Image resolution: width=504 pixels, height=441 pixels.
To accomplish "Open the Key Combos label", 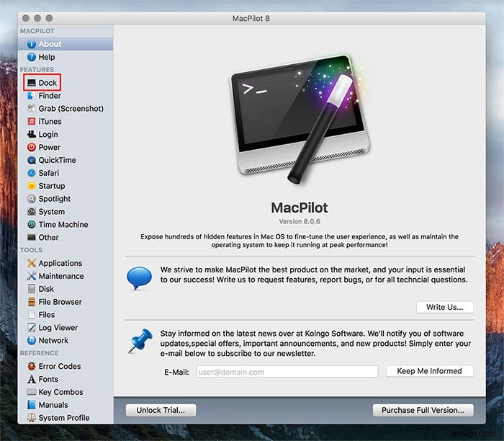I will (x=60, y=392).
